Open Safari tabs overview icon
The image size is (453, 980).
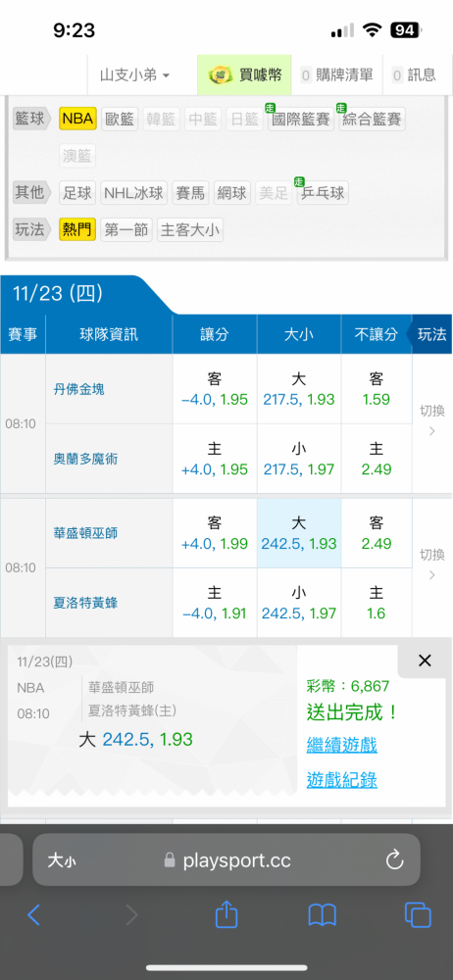418,915
